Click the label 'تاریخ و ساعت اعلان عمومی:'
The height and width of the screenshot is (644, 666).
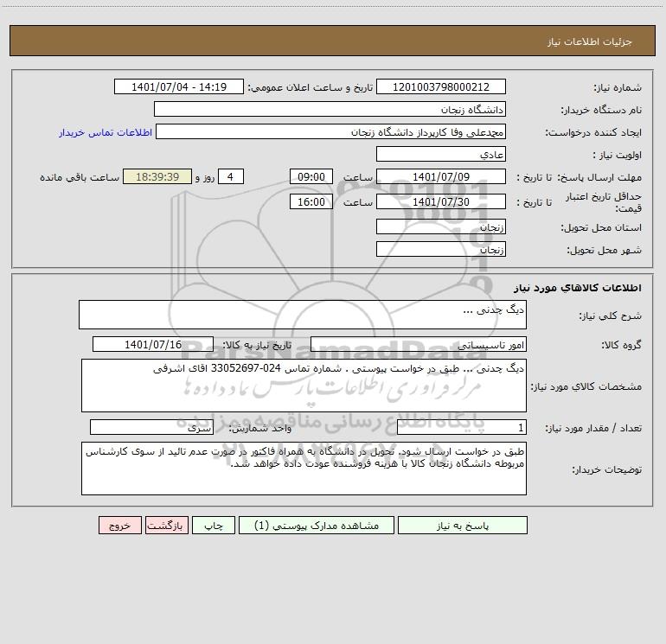(311, 87)
